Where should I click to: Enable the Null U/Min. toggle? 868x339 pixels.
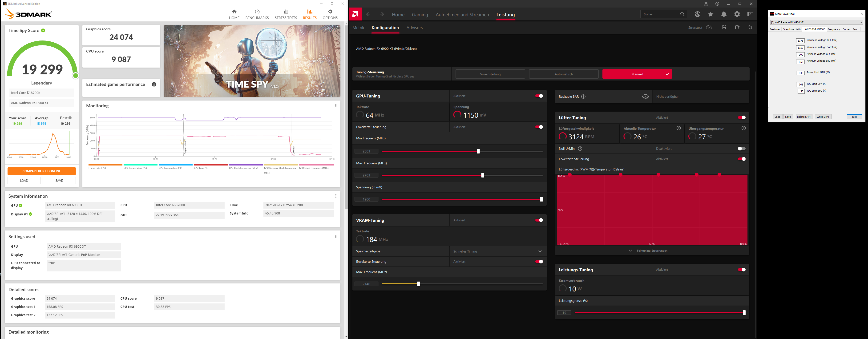pos(741,149)
